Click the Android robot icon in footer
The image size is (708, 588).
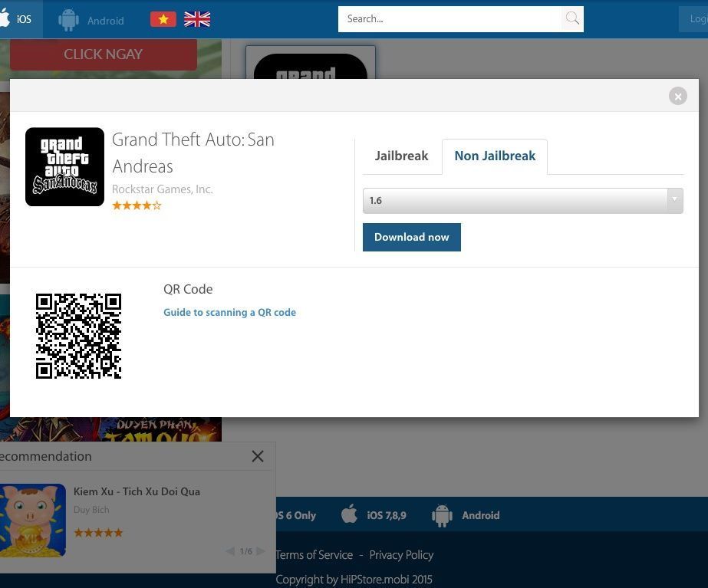click(x=442, y=515)
